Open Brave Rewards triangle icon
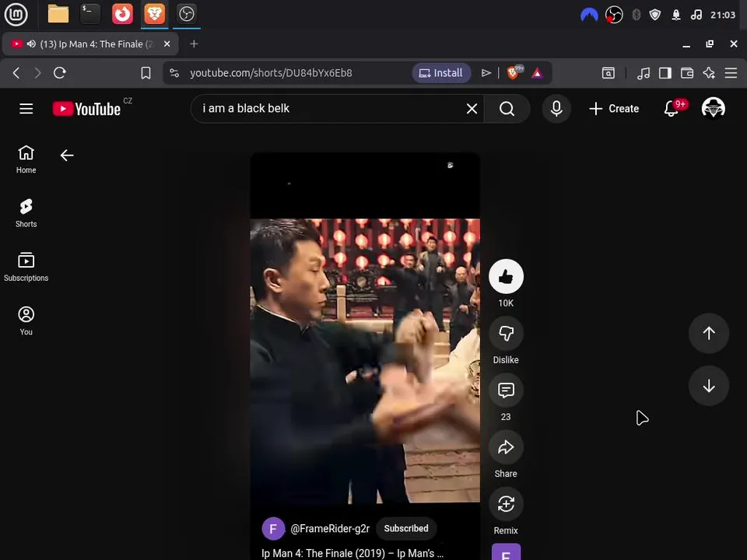This screenshot has width=747, height=560. [537, 73]
